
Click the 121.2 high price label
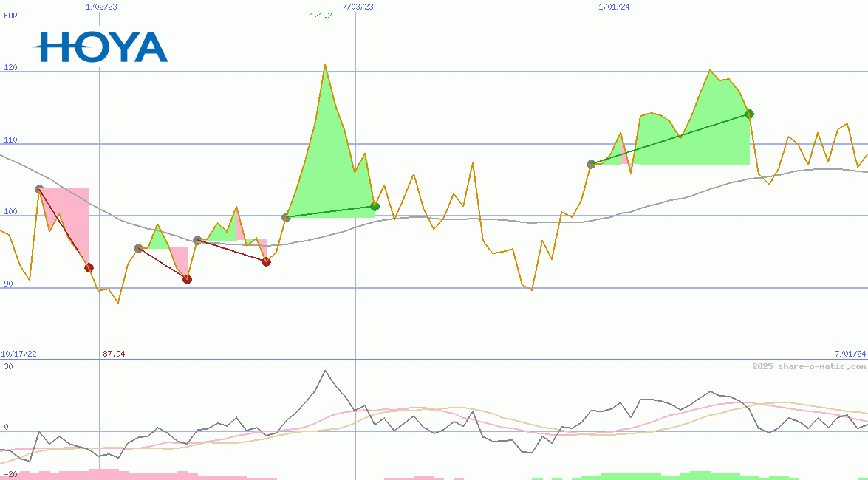(x=321, y=16)
